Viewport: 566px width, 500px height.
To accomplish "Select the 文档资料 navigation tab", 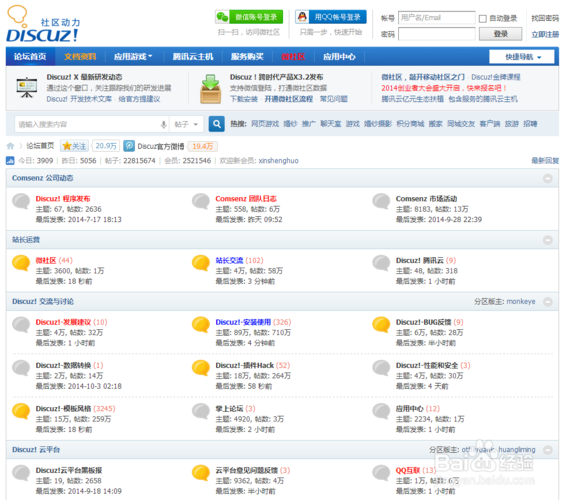I will click(x=80, y=57).
